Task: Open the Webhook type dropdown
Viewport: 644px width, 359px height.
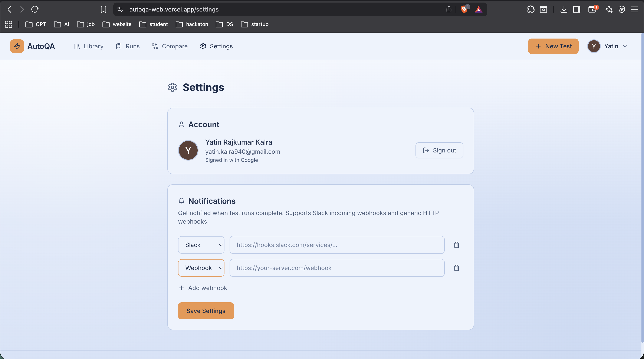Action: [201, 268]
